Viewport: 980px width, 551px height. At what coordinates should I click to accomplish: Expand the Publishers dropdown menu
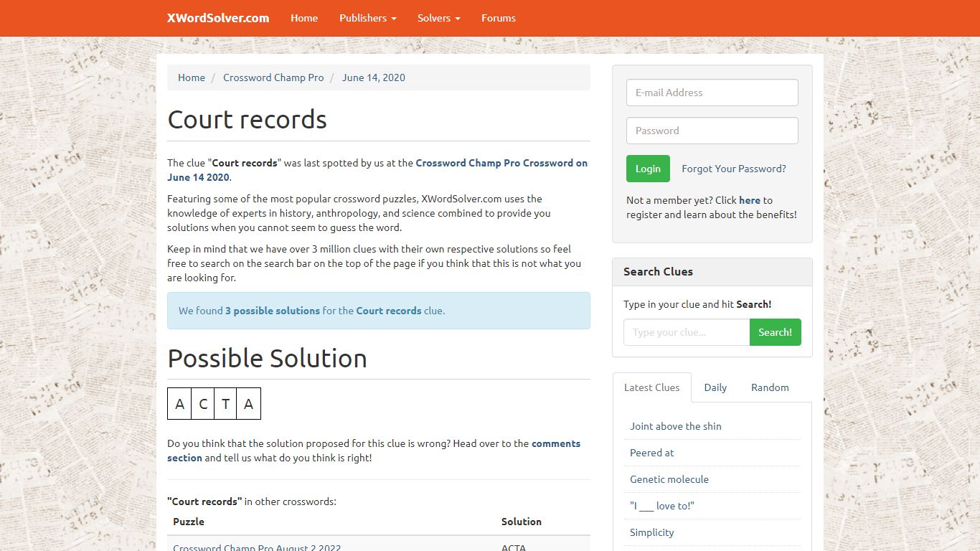pos(368,18)
